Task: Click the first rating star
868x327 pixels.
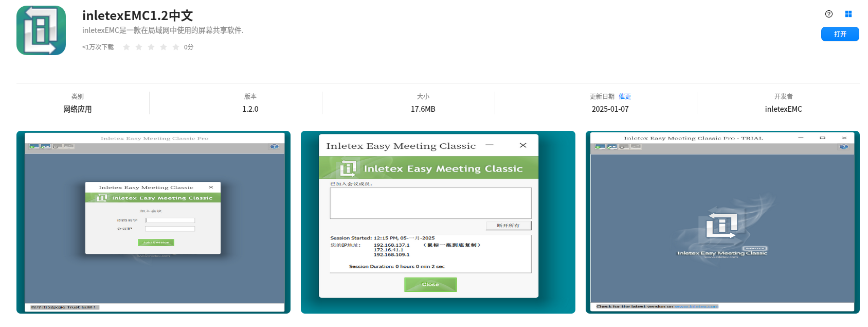Action: coord(126,47)
